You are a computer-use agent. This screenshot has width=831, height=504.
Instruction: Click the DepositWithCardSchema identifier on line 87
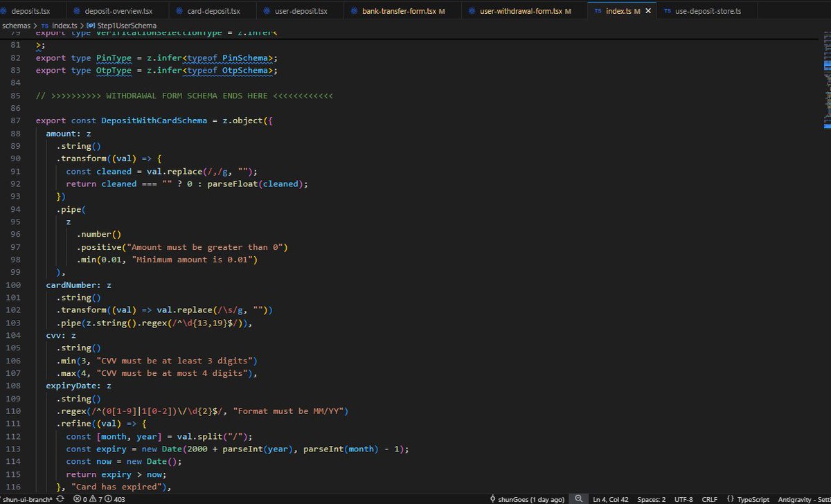(x=154, y=120)
